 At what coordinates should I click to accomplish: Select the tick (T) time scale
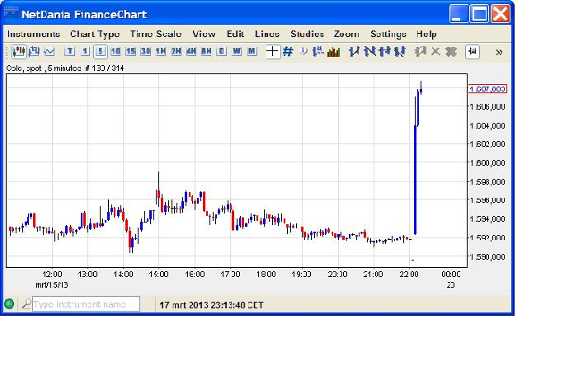(x=70, y=52)
